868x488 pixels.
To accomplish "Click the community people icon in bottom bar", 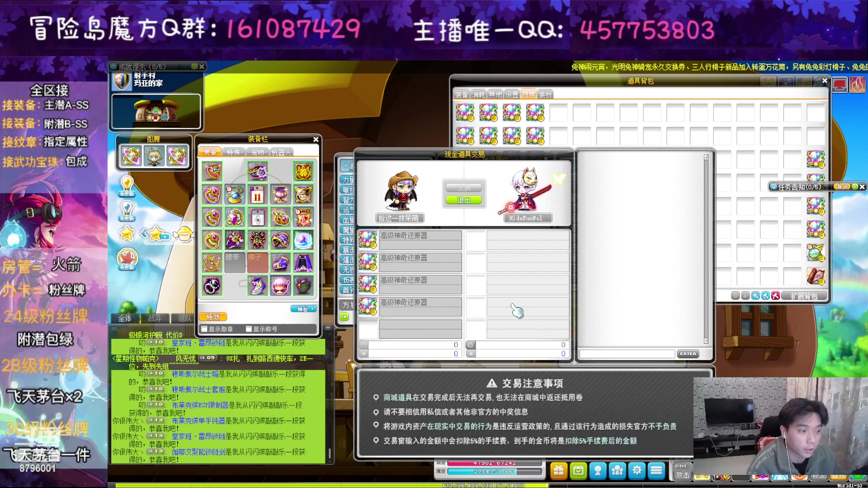I will (x=617, y=471).
